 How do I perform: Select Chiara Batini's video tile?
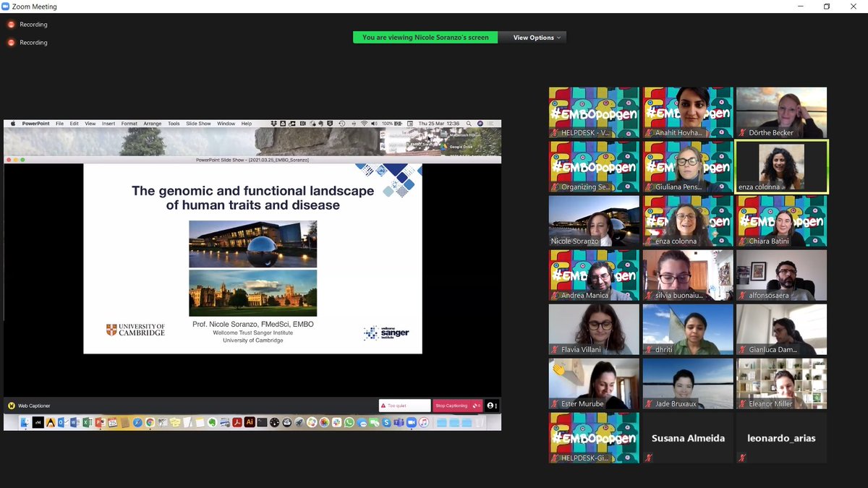(x=781, y=221)
